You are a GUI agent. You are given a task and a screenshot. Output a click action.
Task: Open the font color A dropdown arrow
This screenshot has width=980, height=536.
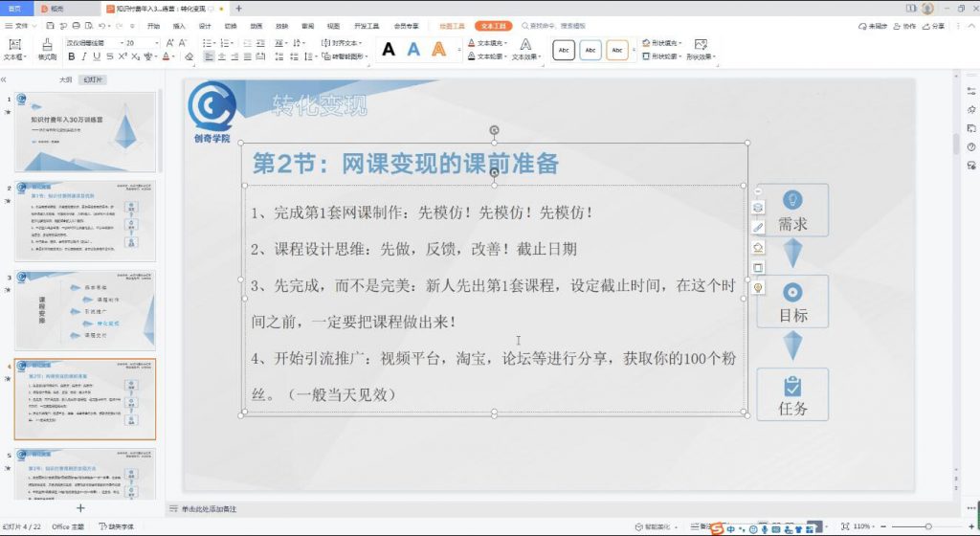click(x=173, y=56)
